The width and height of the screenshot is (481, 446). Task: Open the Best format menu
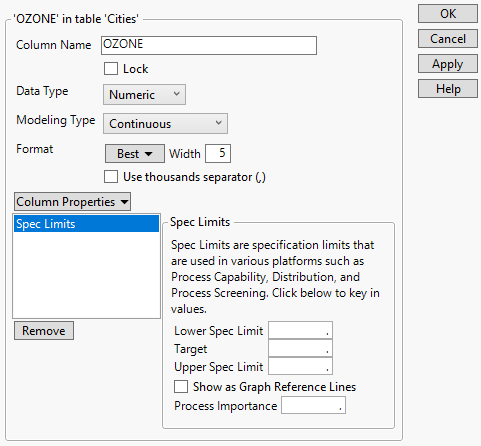[x=135, y=154]
